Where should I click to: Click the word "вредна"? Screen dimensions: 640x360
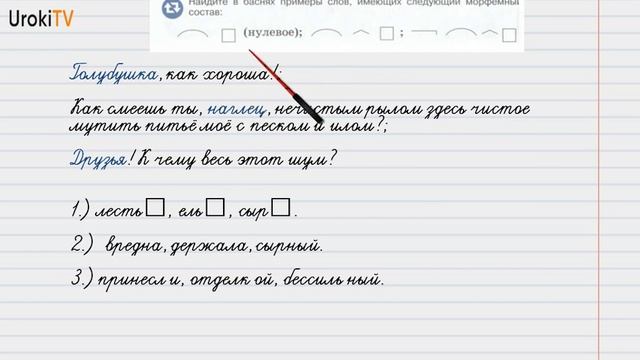pos(134,246)
